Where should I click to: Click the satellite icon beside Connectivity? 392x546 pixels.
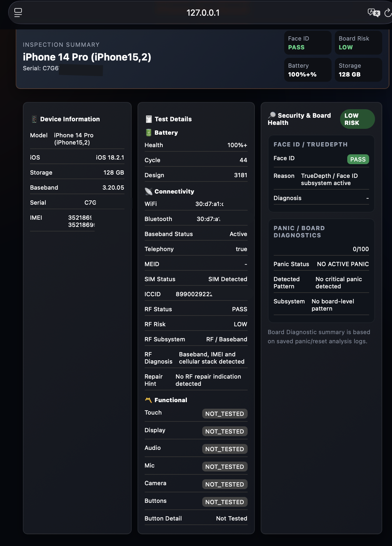point(149,191)
